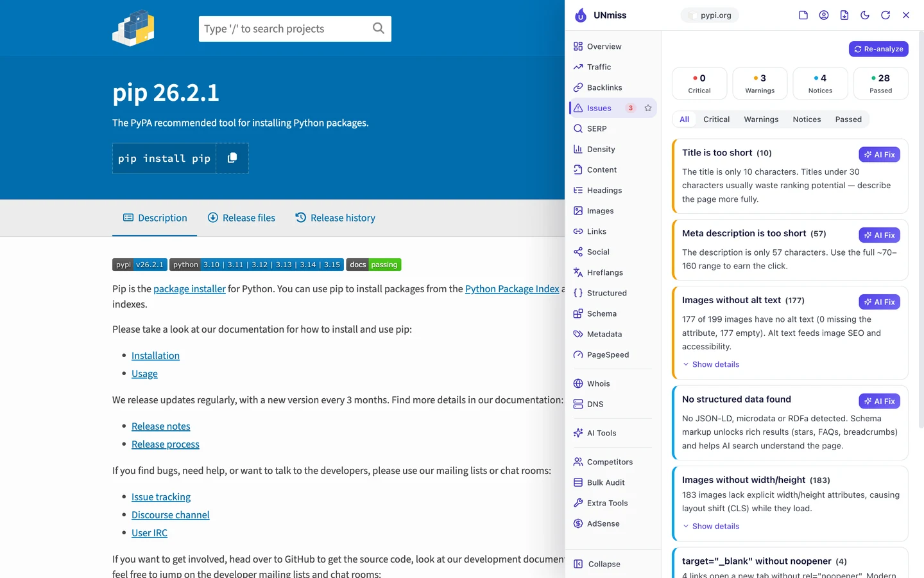Image resolution: width=924 pixels, height=578 pixels.
Task: Click AI Fix for Images without alt text
Action: click(879, 302)
